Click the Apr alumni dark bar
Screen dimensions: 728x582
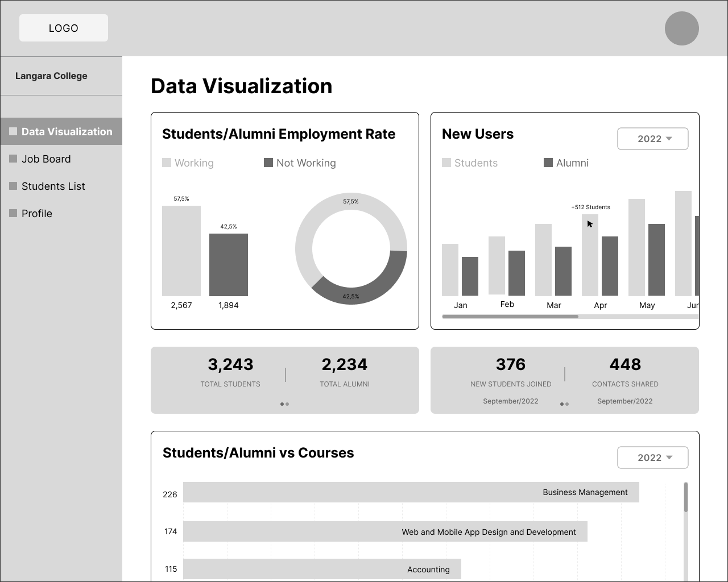click(x=610, y=266)
